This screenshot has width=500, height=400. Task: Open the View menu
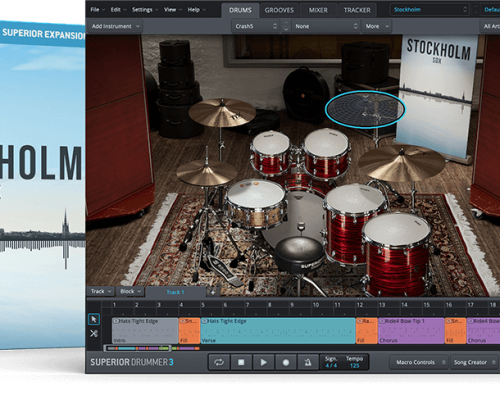173,10
